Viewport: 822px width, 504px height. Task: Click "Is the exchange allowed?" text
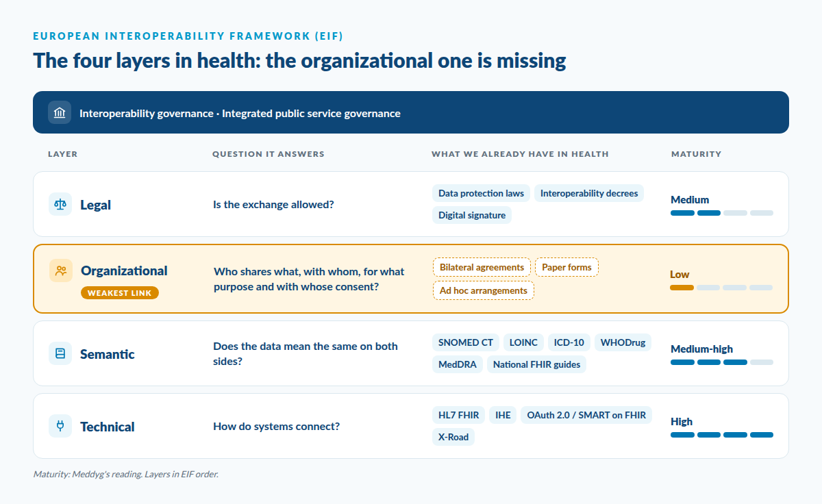pos(273,204)
